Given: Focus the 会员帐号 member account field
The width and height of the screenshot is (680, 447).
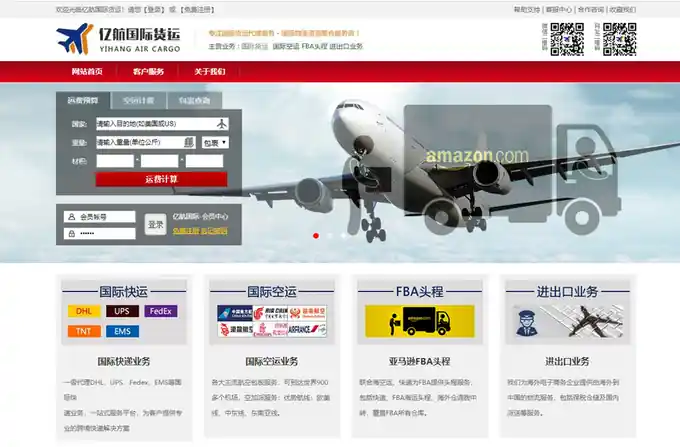Looking at the screenshot, I should click(100, 217).
